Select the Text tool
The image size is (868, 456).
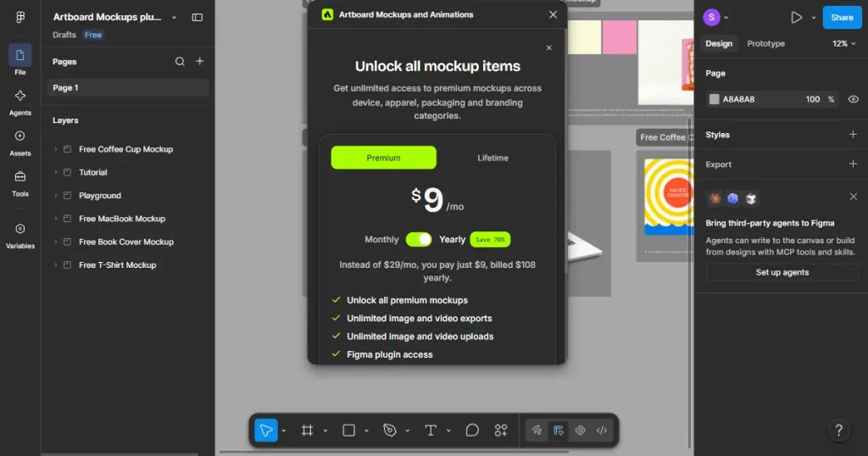click(x=431, y=430)
